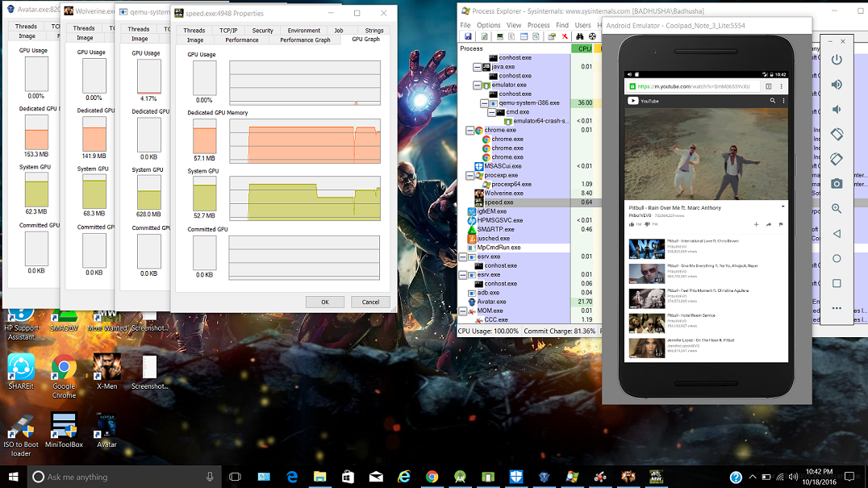Click the thumbs up like icon on YouTube video
Image resolution: width=868 pixels, height=488 pixels.
pyautogui.click(x=632, y=224)
